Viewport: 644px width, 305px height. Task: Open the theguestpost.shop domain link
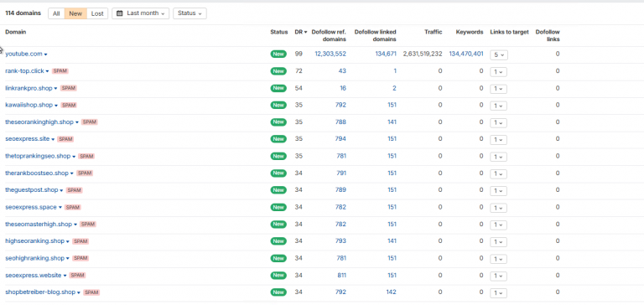pos(32,190)
